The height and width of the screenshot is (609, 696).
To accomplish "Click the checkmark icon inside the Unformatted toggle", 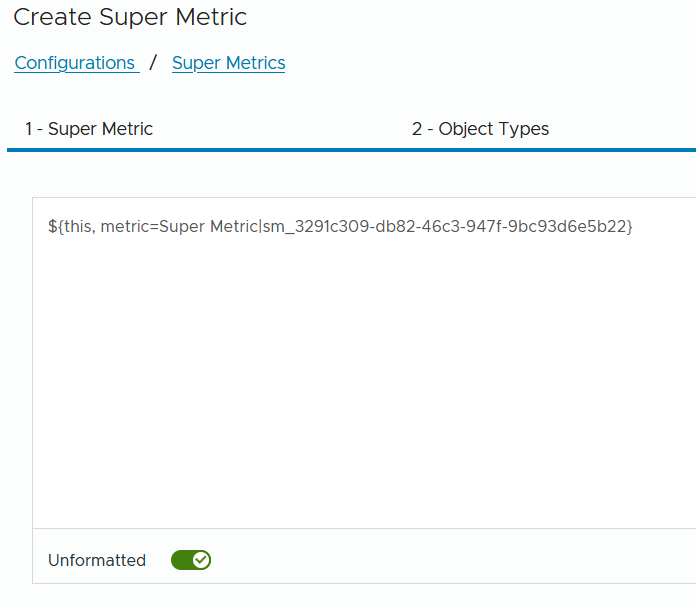I will tap(201, 560).
